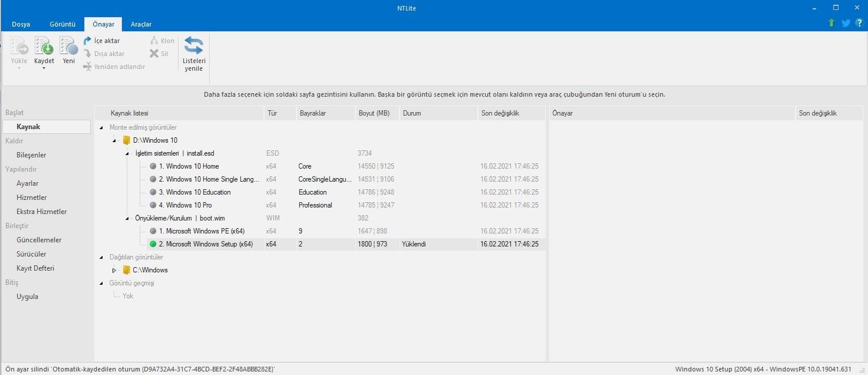The height and width of the screenshot is (375, 868).
Task: Click the Windows 10 Setup version status text
Action: pyautogui.click(x=763, y=369)
